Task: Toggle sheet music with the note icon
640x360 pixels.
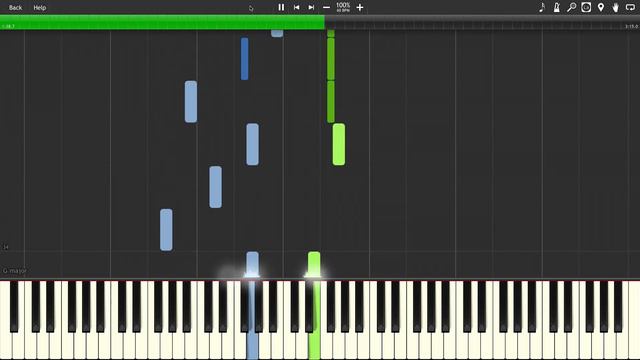Action: (542, 7)
